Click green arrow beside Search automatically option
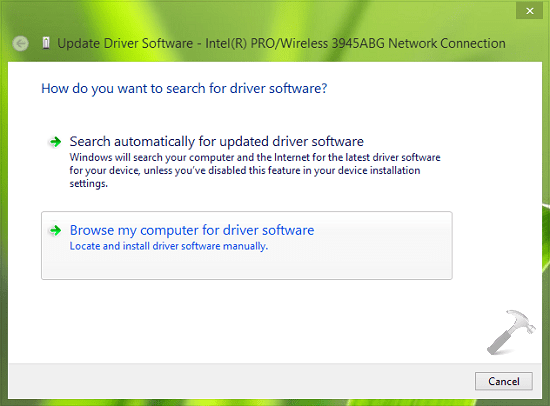The image size is (550, 406). pyautogui.click(x=55, y=142)
